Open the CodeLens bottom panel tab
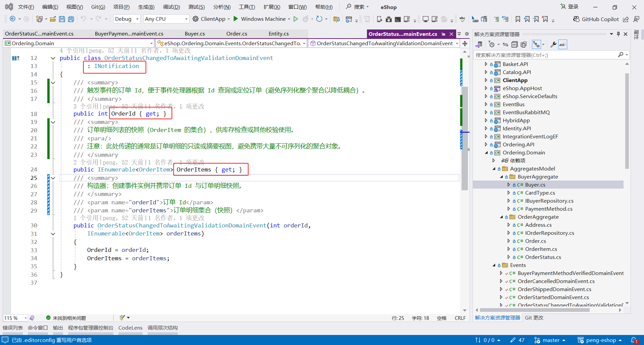 coord(130,328)
